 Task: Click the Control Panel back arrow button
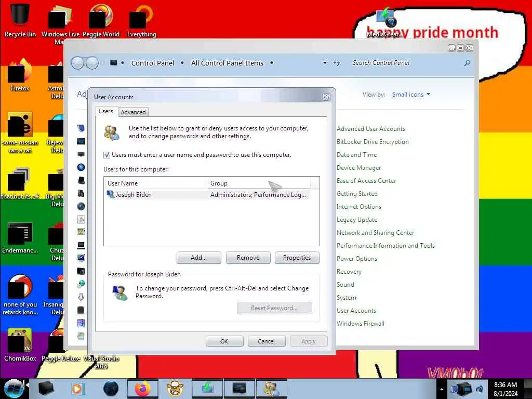pos(77,63)
